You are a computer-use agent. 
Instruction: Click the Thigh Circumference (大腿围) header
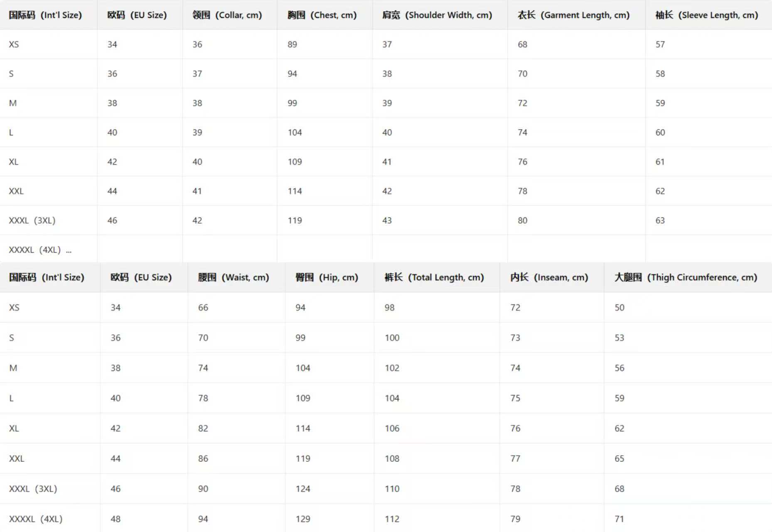tap(686, 277)
